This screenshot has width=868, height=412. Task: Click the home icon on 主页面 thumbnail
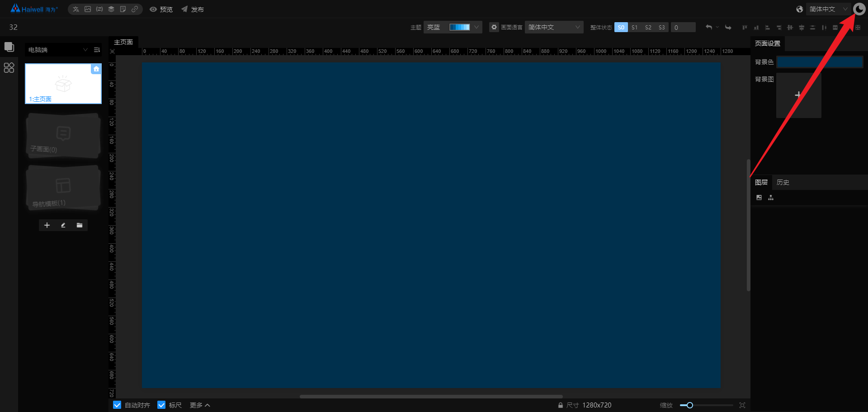pyautogui.click(x=96, y=69)
